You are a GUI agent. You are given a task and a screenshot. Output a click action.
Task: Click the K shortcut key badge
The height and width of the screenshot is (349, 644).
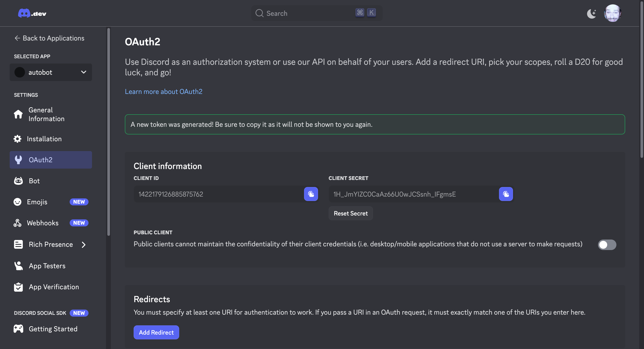pos(371,12)
